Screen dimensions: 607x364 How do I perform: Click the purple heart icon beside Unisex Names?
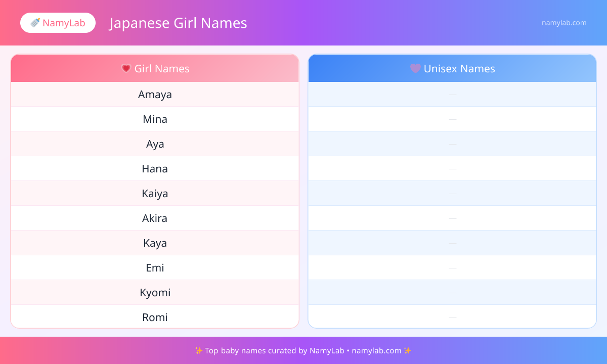pyautogui.click(x=415, y=68)
